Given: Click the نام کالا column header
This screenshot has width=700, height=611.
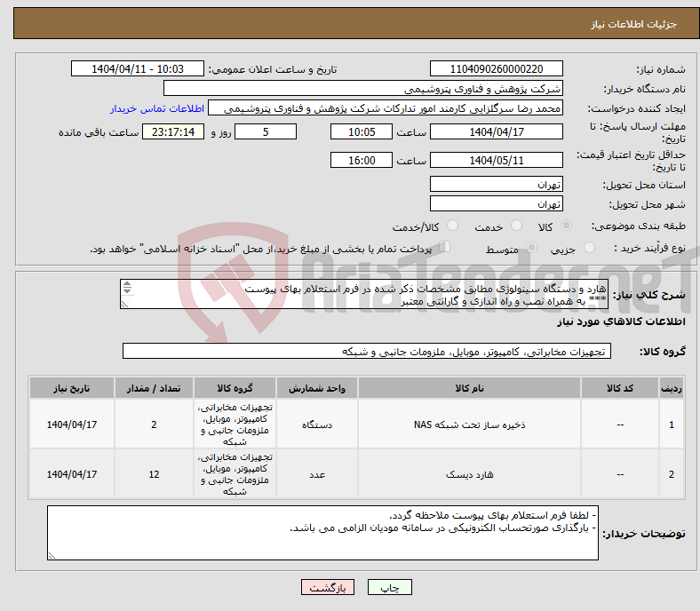Looking at the screenshot, I should [469, 388].
